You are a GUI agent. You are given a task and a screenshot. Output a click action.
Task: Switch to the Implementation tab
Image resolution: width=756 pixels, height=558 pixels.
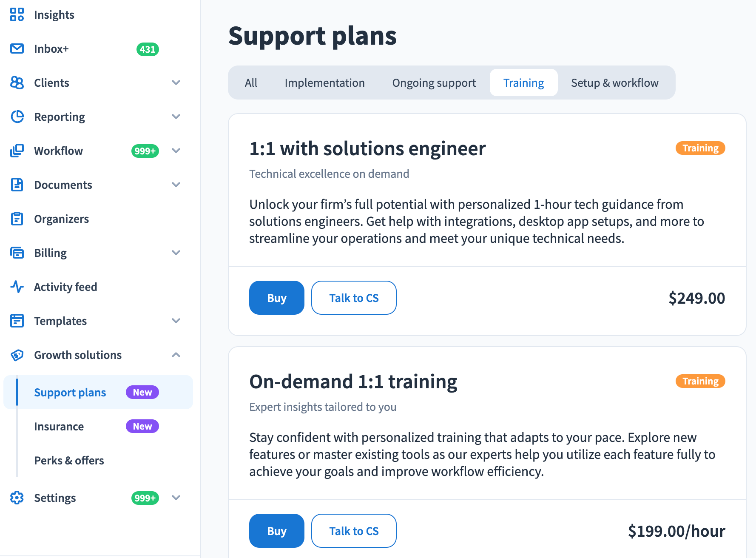pyautogui.click(x=324, y=83)
